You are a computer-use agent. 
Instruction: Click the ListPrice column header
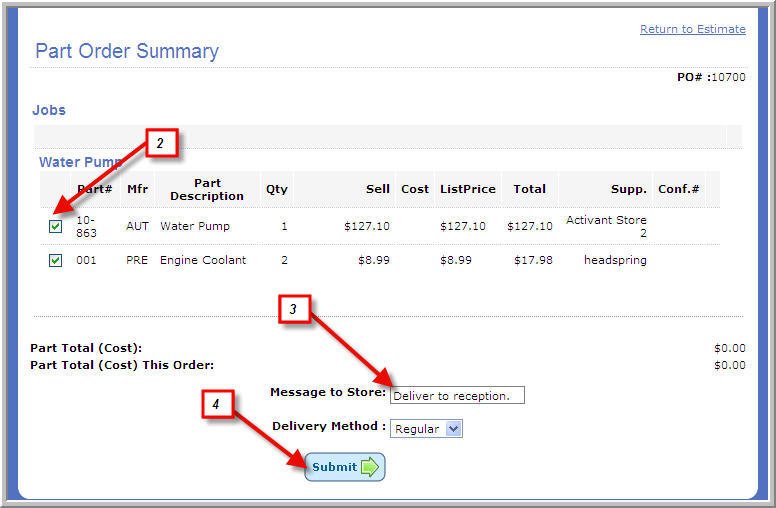pos(467,188)
